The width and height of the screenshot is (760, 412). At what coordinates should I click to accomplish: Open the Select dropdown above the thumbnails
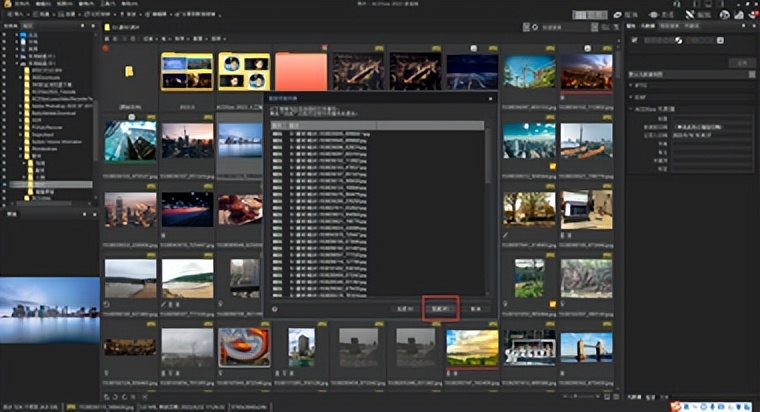click(218, 38)
